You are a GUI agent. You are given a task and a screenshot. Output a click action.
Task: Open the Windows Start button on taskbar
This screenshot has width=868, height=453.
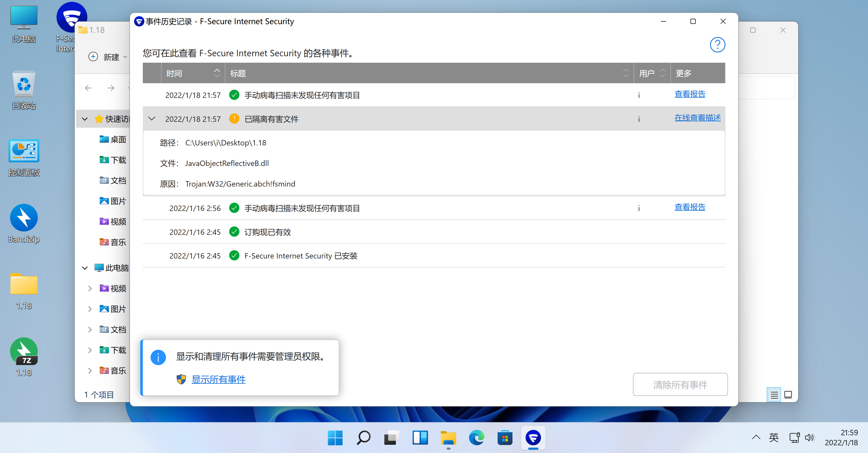pyautogui.click(x=335, y=438)
